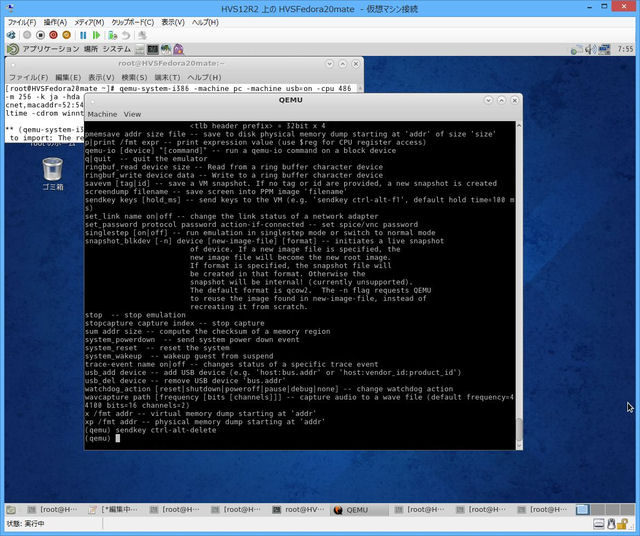
Task: Click the 状態: 実行中 status text
Action: pos(25,523)
